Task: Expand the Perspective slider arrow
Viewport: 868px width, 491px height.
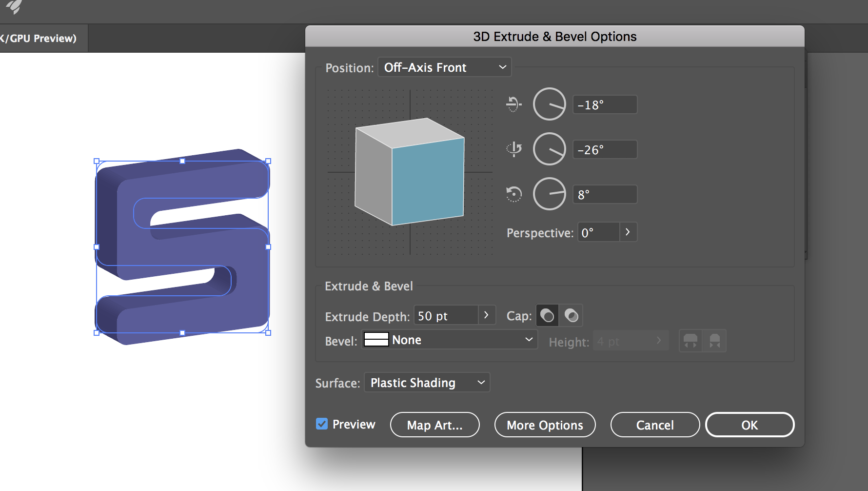Action: click(628, 232)
